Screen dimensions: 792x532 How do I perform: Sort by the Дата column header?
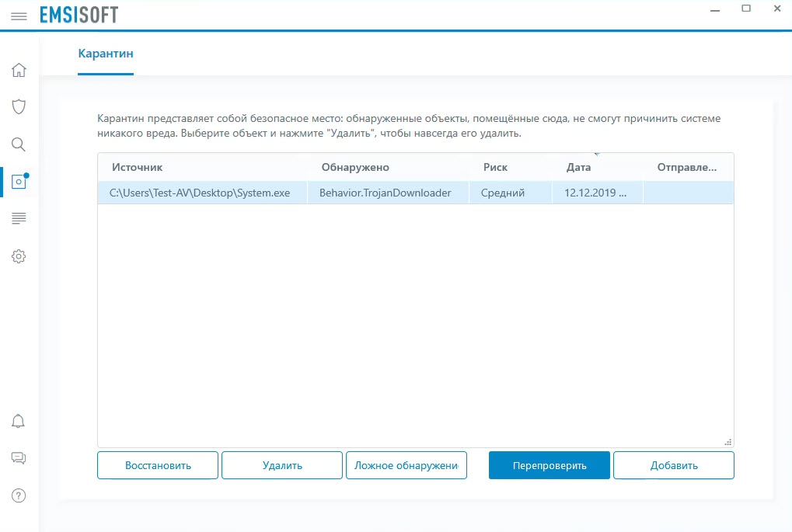(578, 168)
